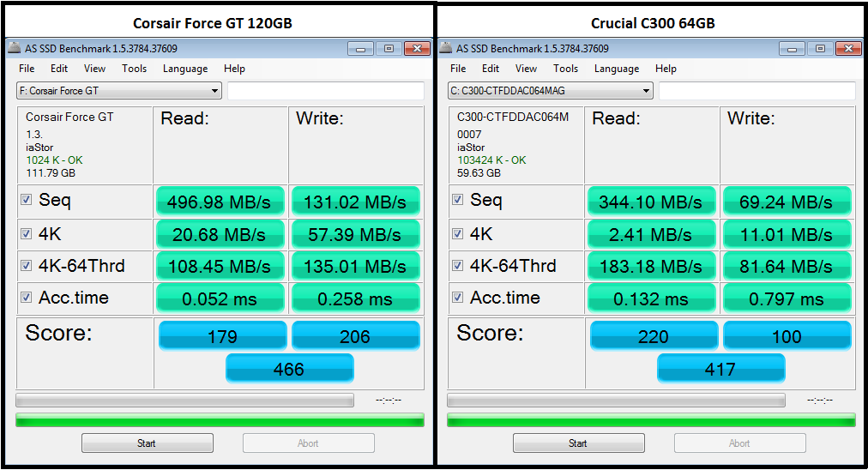
Task: Click the empty text field beside Corsair drive dropdown
Action: click(x=326, y=91)
